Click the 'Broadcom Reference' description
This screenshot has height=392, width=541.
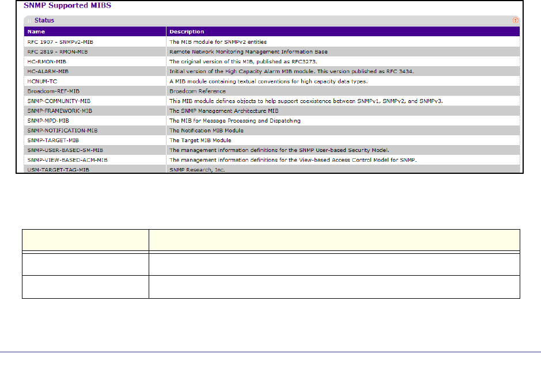click(198, 91)
